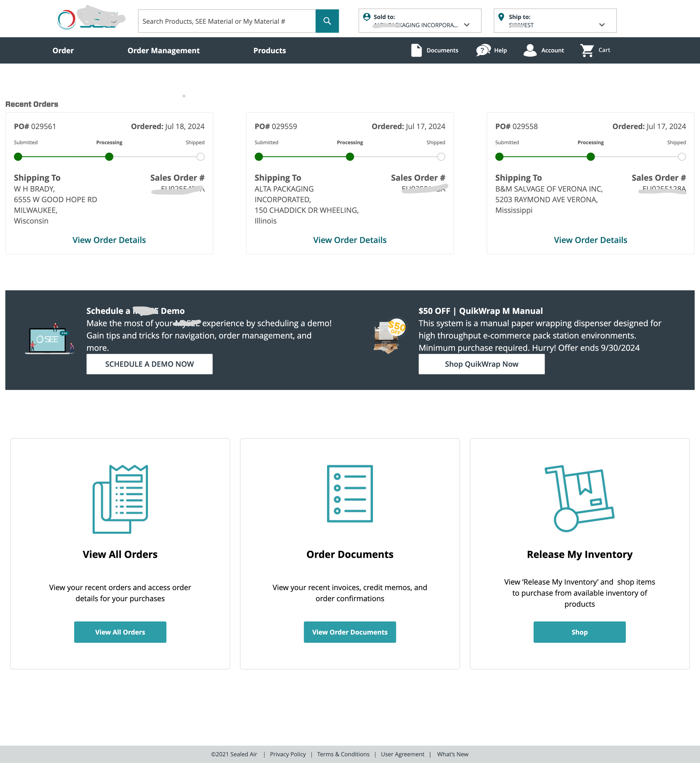The image size is (700, 763).
Task: Click Shop QuikWrap Now button
Action: pos(481,364)
